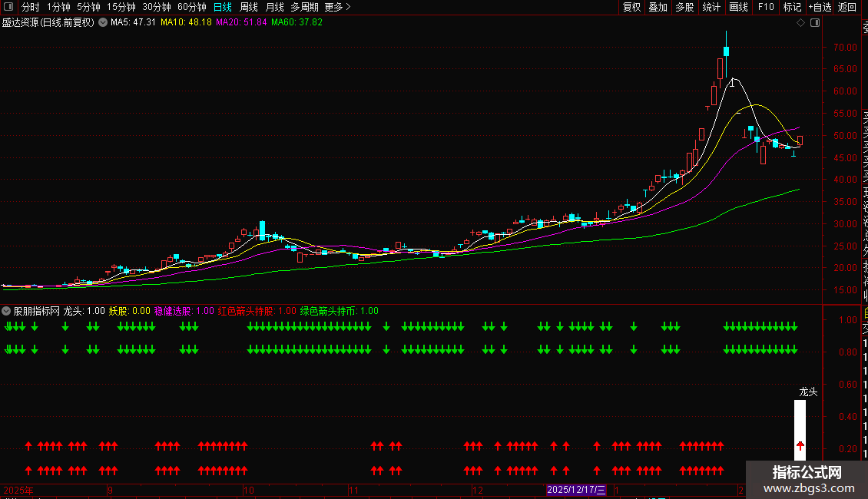Screen dimensions: 868x499
Task: Click +自选 to add to watchlist
Action: coord(820,7)
